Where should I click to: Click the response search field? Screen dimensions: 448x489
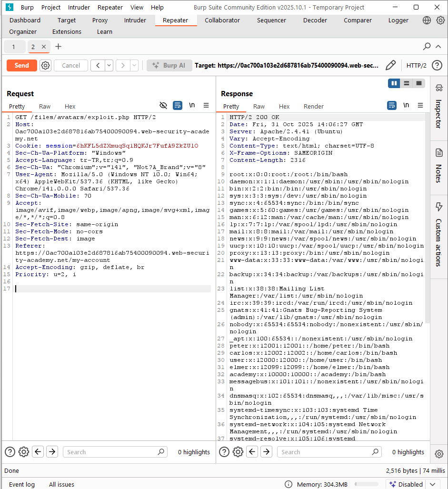click(x=329, y=452)
